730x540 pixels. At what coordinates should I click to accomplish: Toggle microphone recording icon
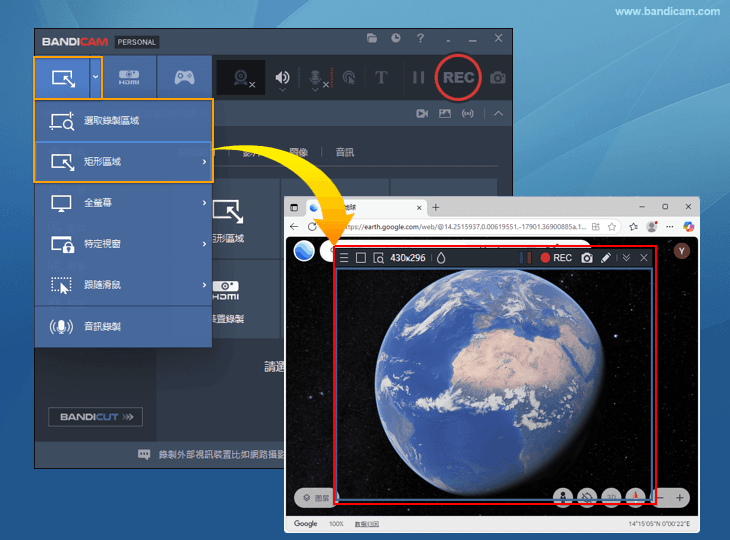[x=316, y=78]
